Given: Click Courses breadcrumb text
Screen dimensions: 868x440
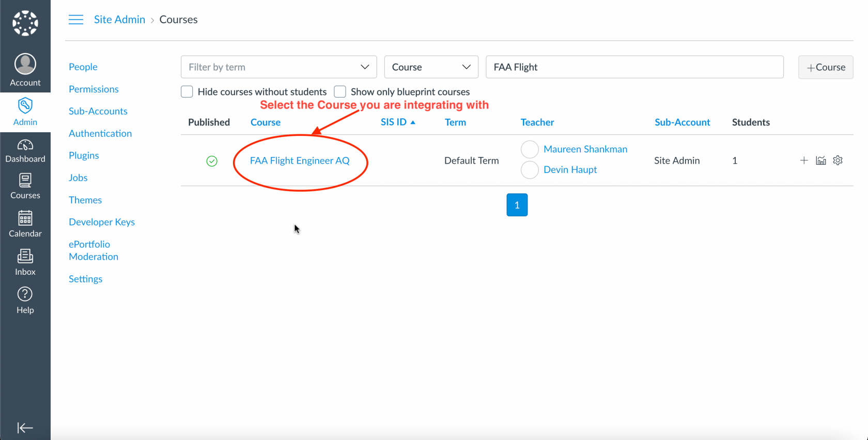Looking at the screenshot, I should tap(178, 20).
